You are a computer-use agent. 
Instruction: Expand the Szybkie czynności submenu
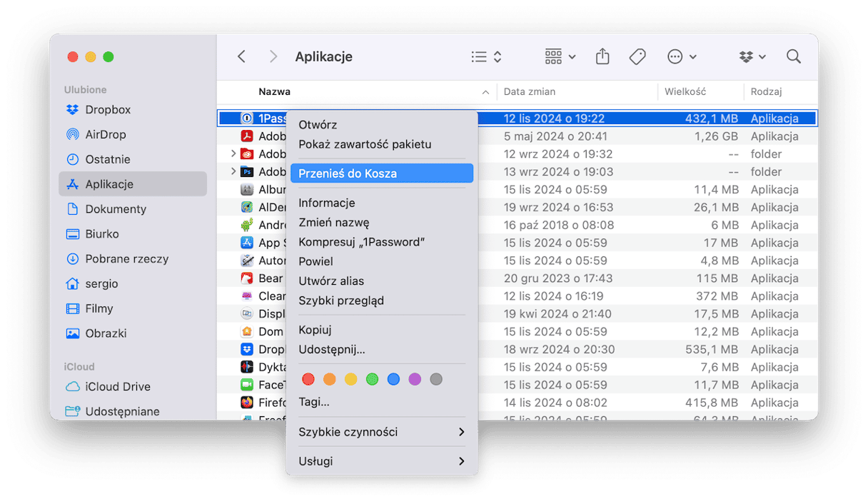pyautogui.click(x=382, y=432)
